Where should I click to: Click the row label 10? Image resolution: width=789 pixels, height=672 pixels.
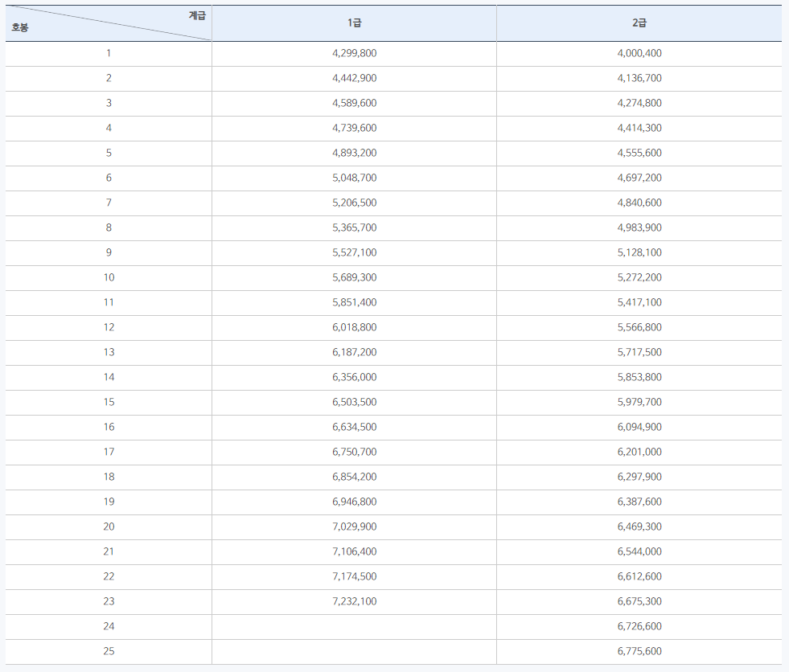109,277
